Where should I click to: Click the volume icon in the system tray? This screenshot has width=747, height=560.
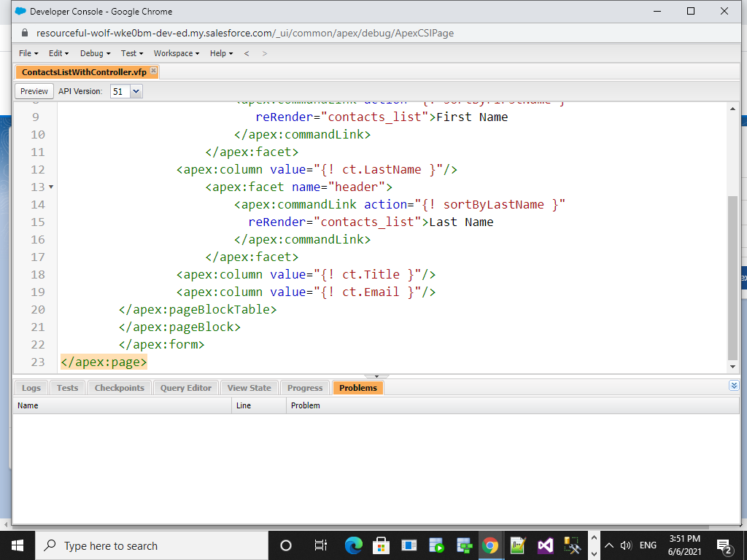pos(626,545)
